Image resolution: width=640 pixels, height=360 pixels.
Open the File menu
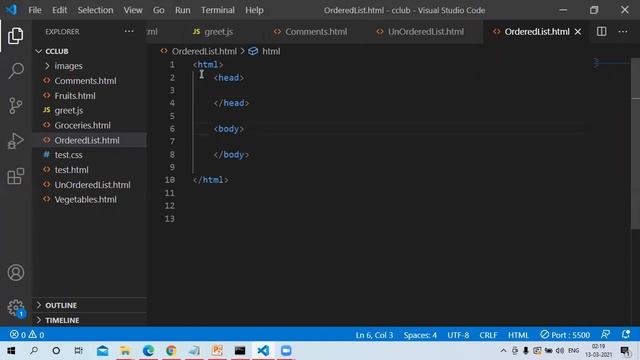[35, 10]
